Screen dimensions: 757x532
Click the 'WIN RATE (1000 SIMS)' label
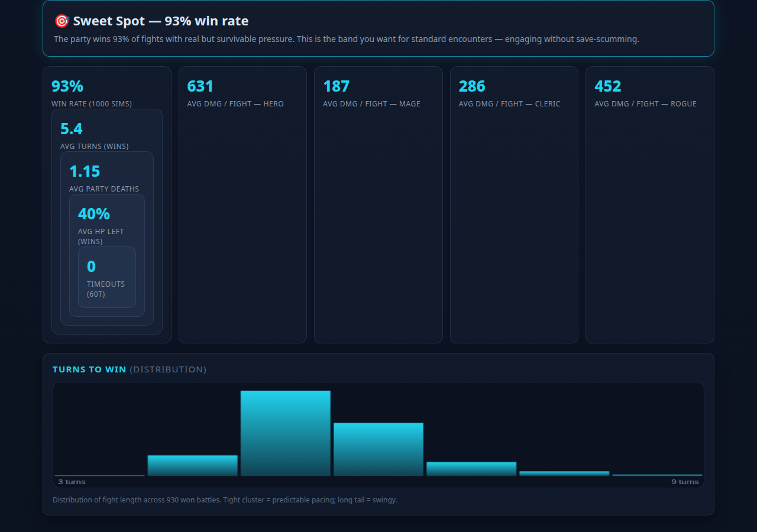pyautogui.click(x=92, y=104)
